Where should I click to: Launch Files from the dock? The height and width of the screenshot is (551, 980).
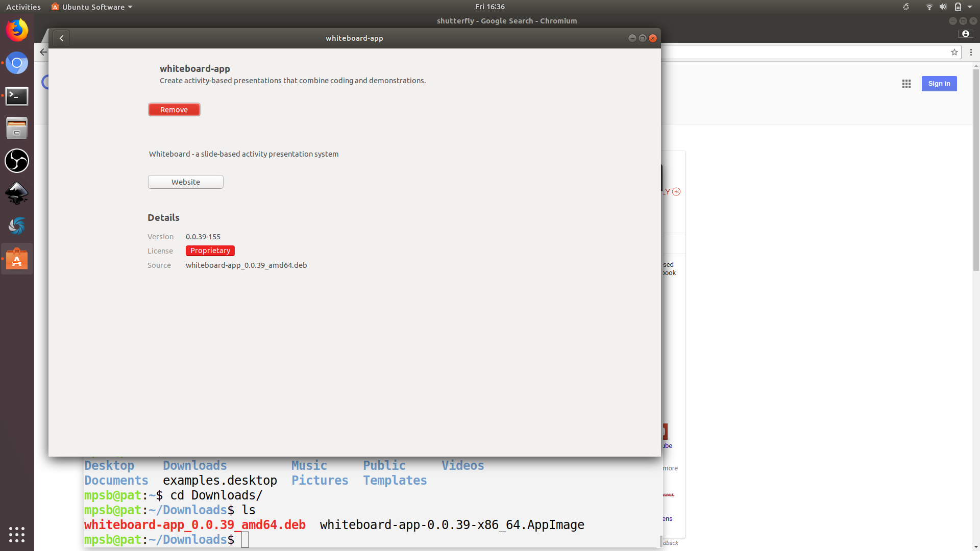click(17, 129)
